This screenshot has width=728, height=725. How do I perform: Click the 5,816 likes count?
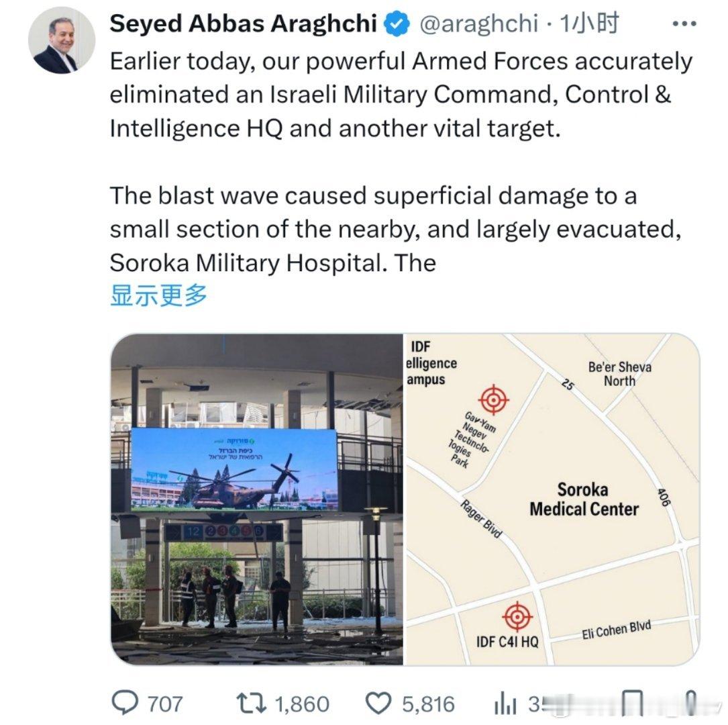click(429, 704)
